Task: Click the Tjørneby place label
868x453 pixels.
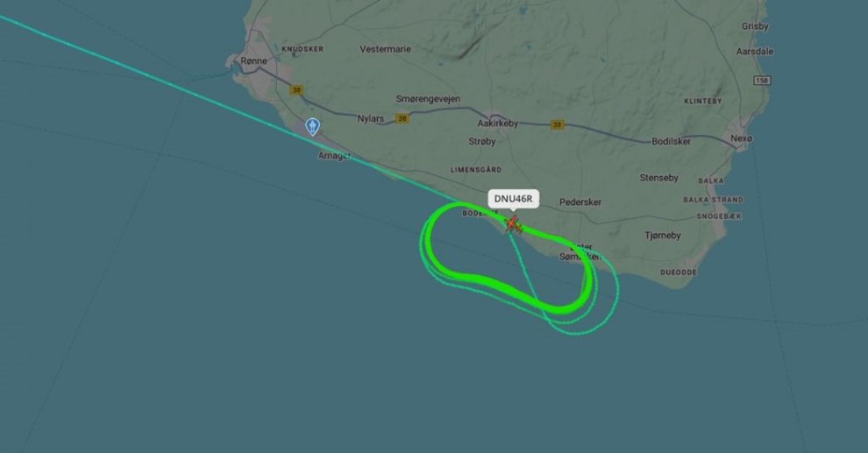Action: tap(663, 236)
